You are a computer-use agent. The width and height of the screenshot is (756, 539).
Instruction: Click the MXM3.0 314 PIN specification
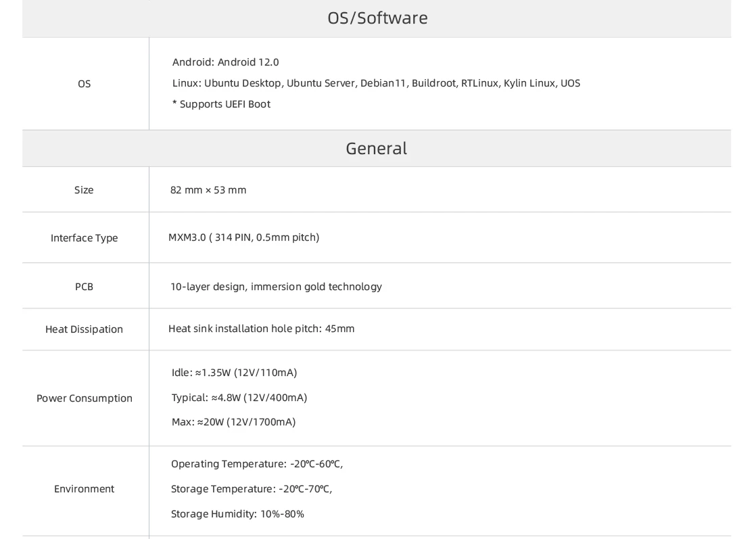(x=243, y=237)
